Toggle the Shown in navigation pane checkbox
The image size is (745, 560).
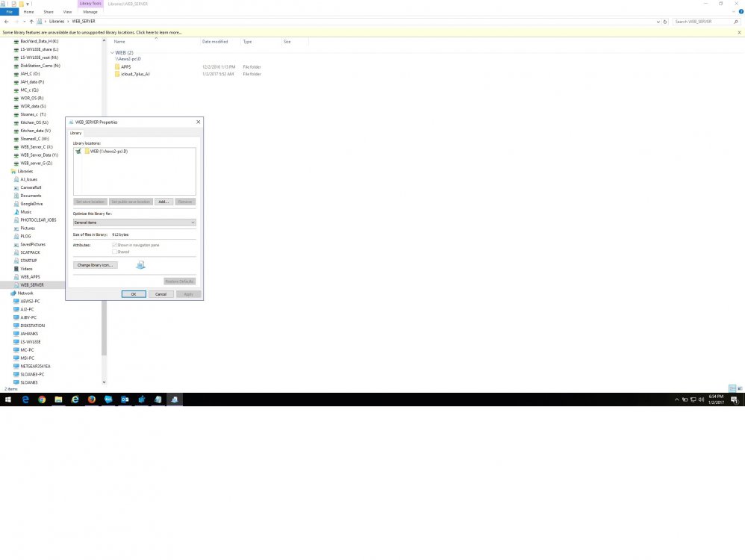116,245
